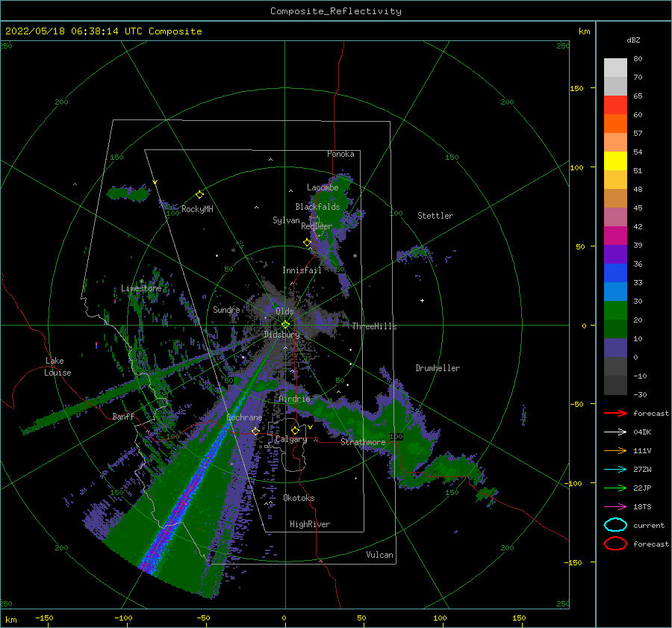Click the Blackfalds city label

coord(317,207)
